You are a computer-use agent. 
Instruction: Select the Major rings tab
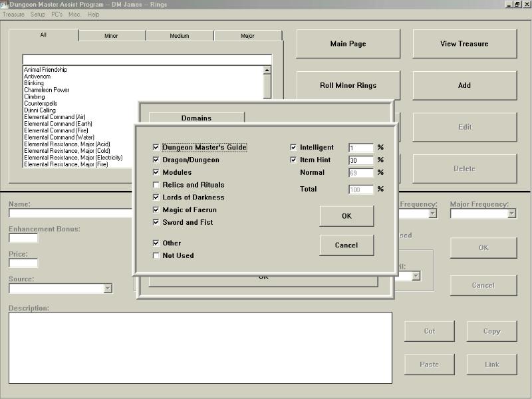247,36
